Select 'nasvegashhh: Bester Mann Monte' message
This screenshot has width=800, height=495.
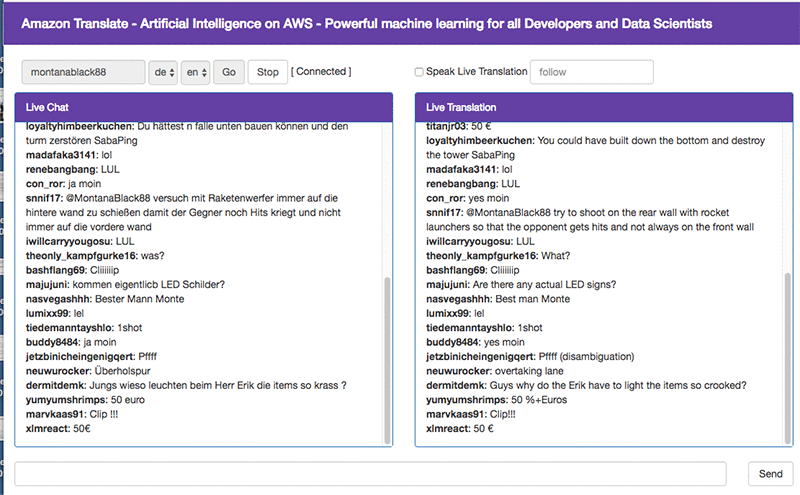105,299
